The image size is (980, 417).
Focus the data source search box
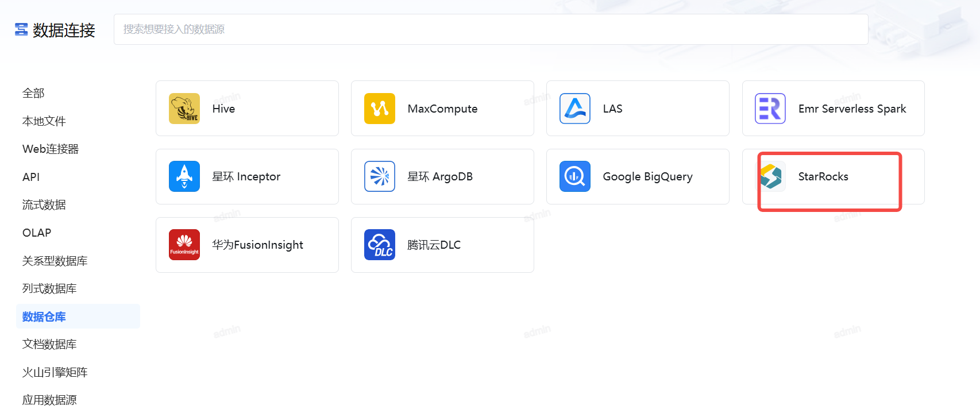491,29
